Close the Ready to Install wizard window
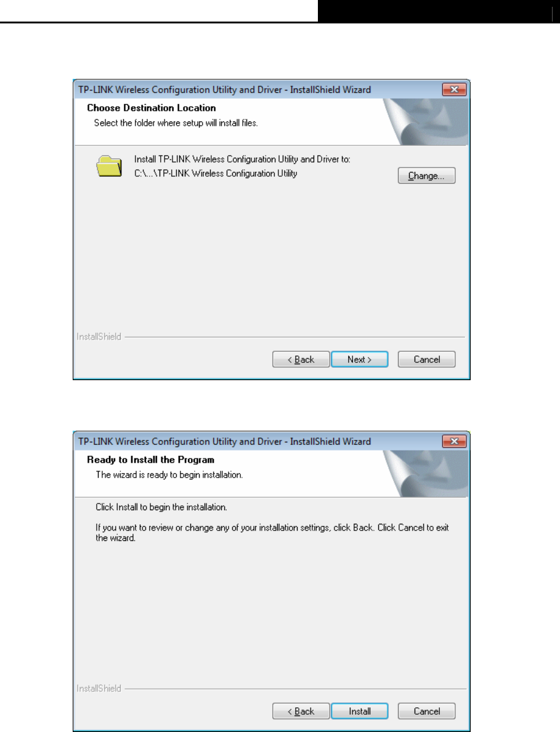The height and width of the screenshot is (732, 560). 454,441
